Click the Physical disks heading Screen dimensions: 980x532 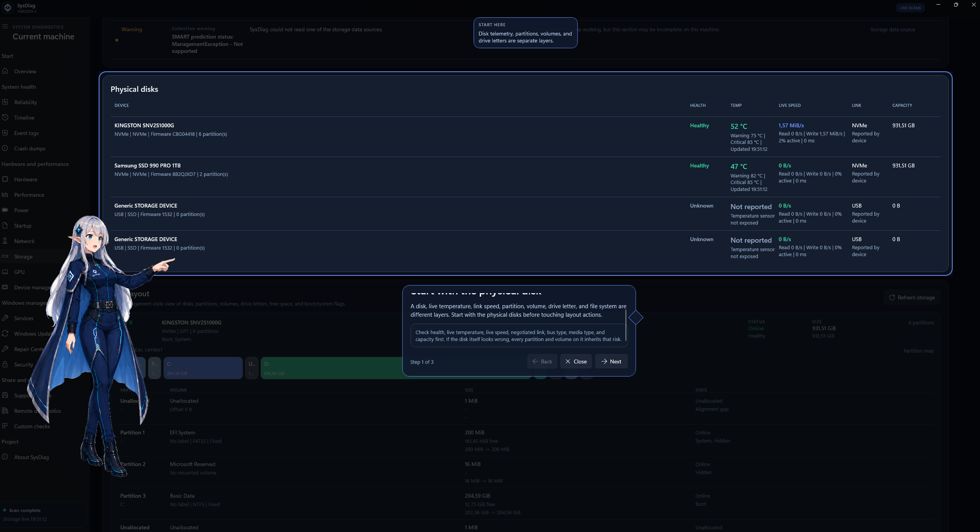point(134,89)
